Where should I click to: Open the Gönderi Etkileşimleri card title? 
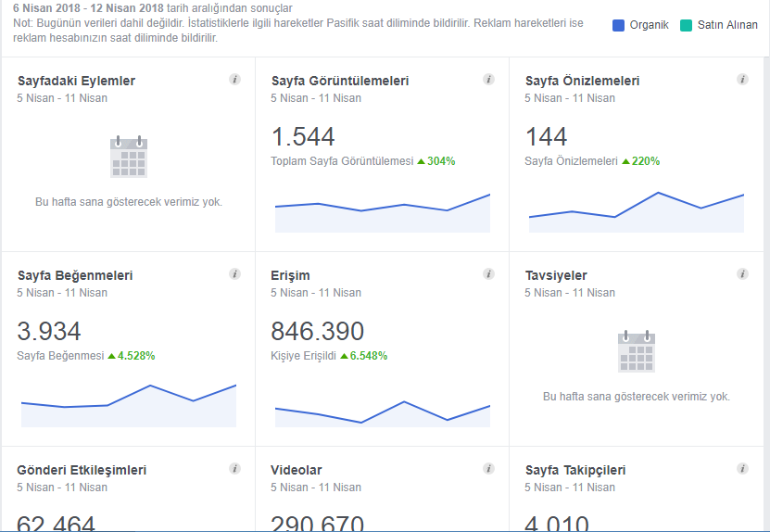point(82,470)
